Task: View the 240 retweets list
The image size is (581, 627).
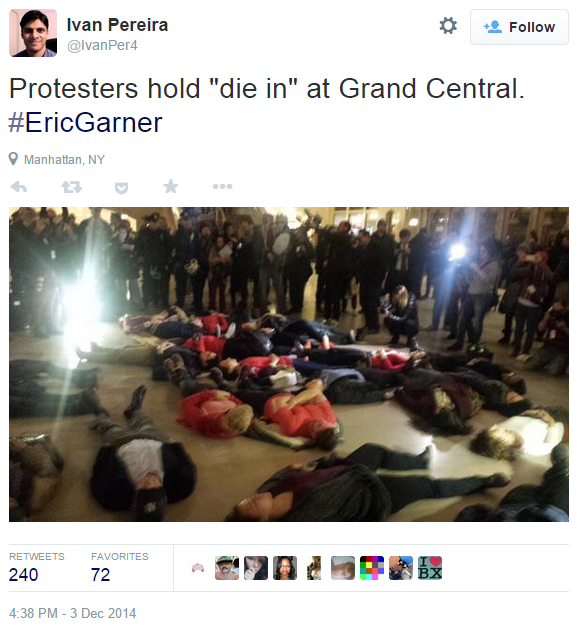Action: point(36,567)
